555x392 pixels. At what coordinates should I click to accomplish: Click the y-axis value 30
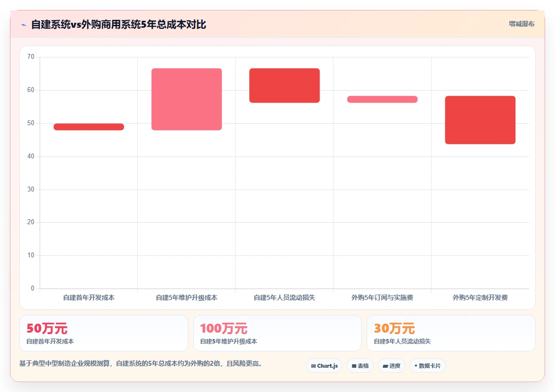click(31, 190)
